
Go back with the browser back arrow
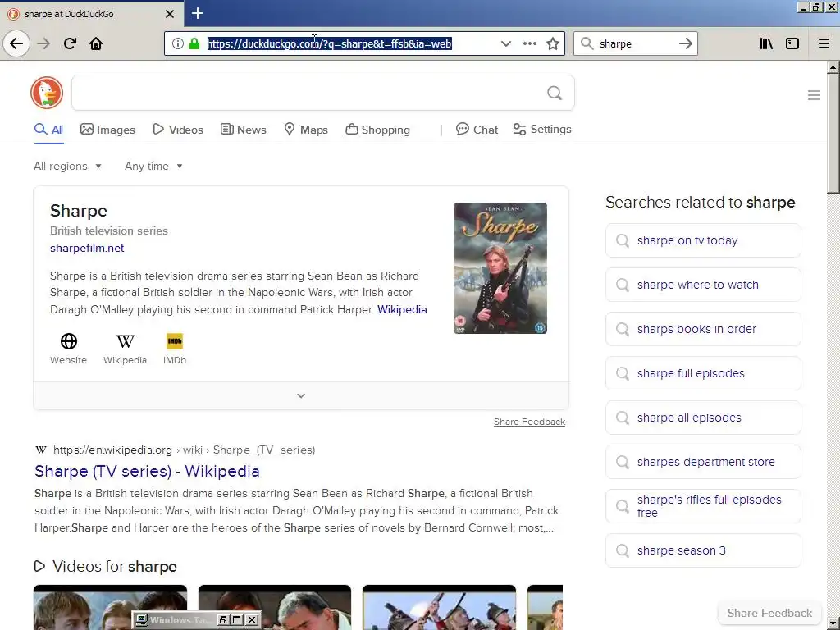[x=16, y=43]
